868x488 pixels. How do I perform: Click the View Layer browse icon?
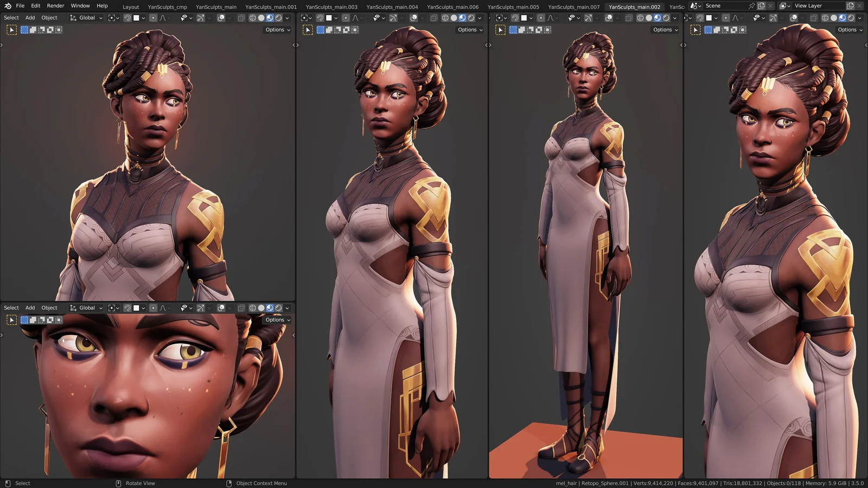[x=784, y=6]
